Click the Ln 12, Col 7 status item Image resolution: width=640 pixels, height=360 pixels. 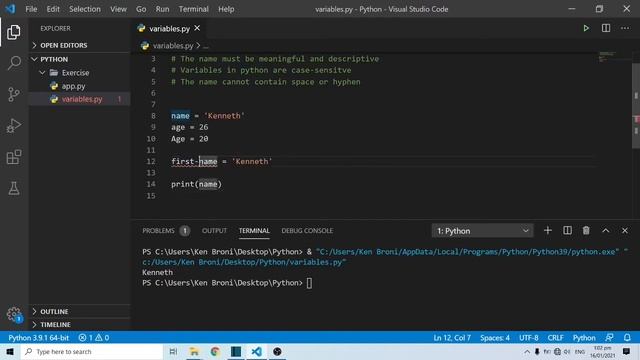[452, 338]
